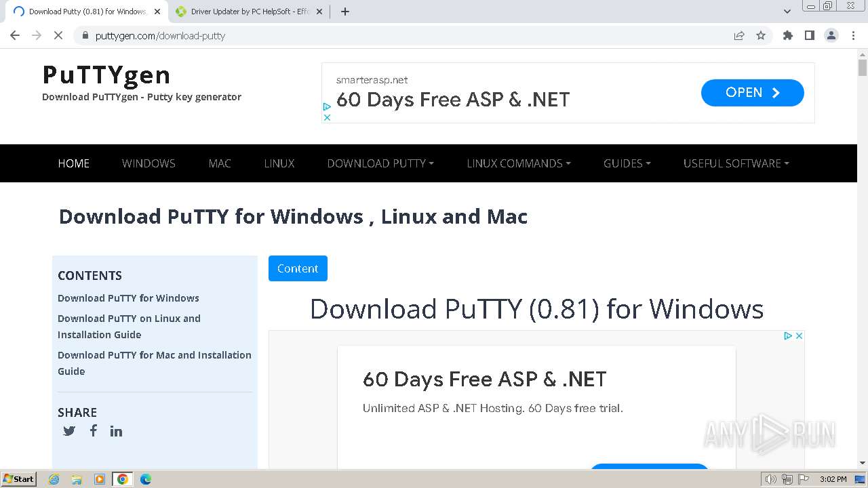Click the HOME nav item
This screenshot has width=868, height=488.
pos(74,163)
